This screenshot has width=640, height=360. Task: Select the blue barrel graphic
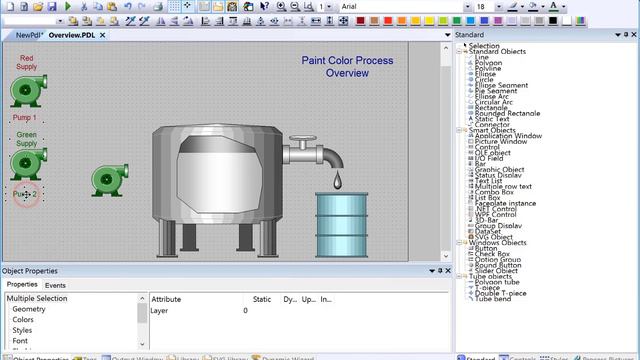(342, 225)
